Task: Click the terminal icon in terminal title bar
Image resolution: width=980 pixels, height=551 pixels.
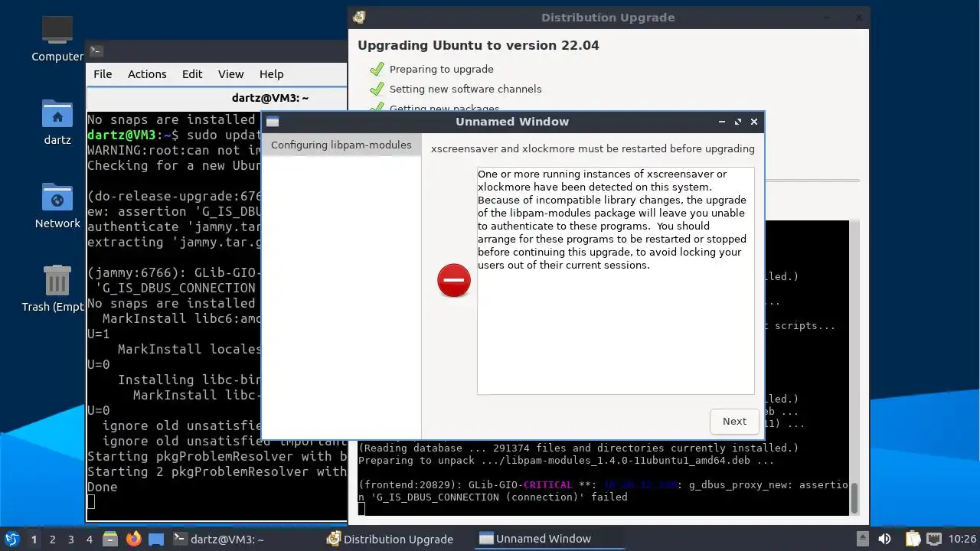Action: (96, 51)
